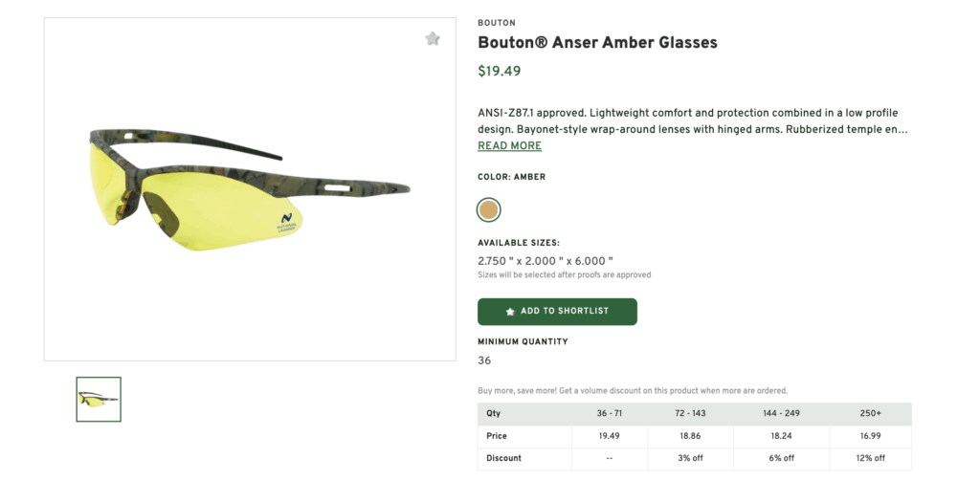Click the 3% off discount cell
This screenshot has height=480, width=980.
[689, 458]
